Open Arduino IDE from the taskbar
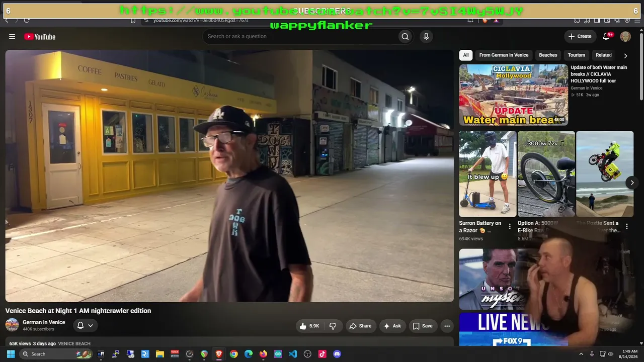644x362 pixels. [x=278, y=354]
